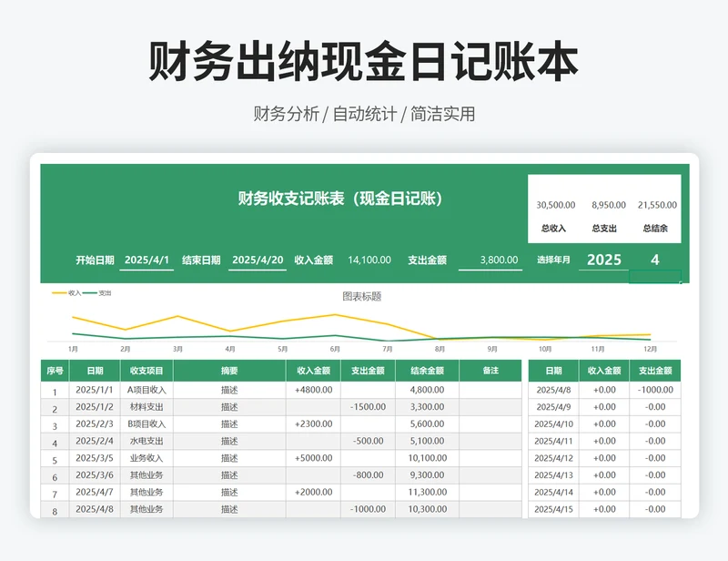
Task: Click the right table date 2025/4/12
Action: (x=553, y=458)
